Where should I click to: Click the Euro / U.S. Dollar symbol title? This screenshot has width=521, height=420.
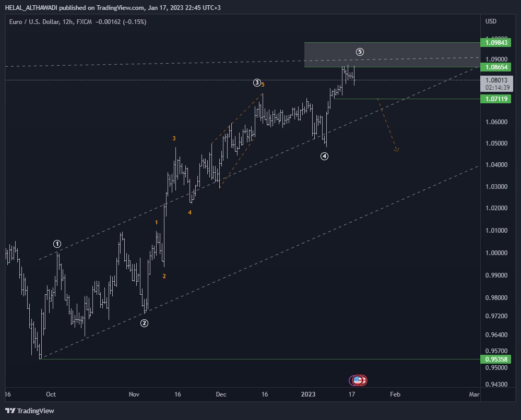pyautogui.click(x=34, y=21)
